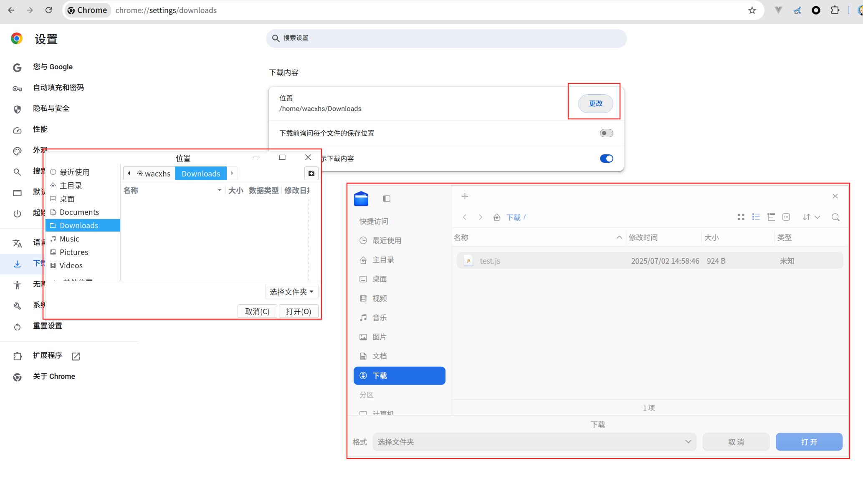
Task: Click the blue 打开 button in file manager
Action: point(809,442)
